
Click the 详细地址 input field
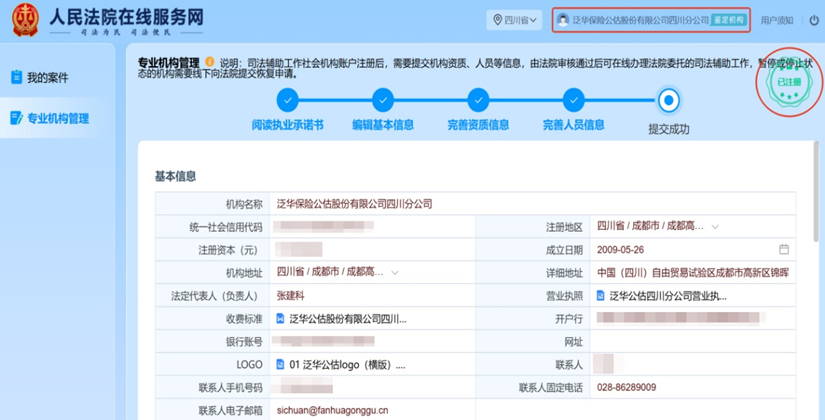tap(692, 273)
